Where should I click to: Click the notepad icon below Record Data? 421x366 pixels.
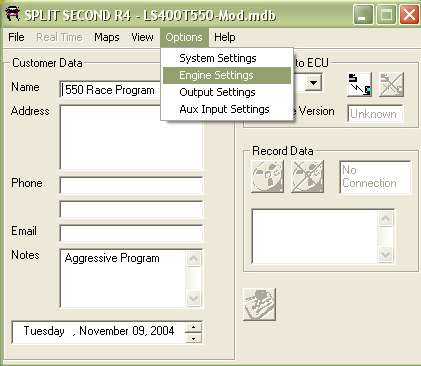tap(259, 304)
